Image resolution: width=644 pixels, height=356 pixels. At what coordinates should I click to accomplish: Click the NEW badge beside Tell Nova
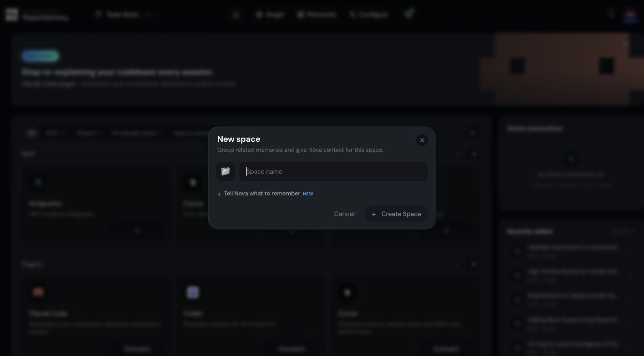pos(308,194)
